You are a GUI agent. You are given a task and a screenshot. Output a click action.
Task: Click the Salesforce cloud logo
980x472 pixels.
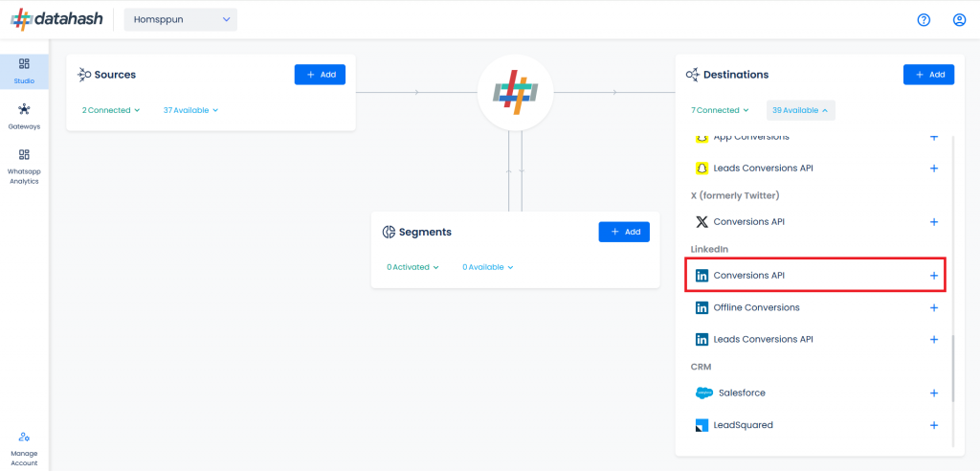[x=703, y=393]
